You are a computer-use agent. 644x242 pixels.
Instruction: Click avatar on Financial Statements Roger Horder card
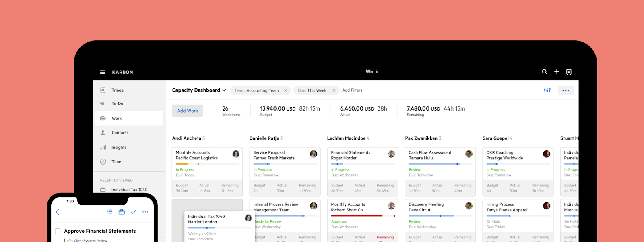(x=391, y=154)
